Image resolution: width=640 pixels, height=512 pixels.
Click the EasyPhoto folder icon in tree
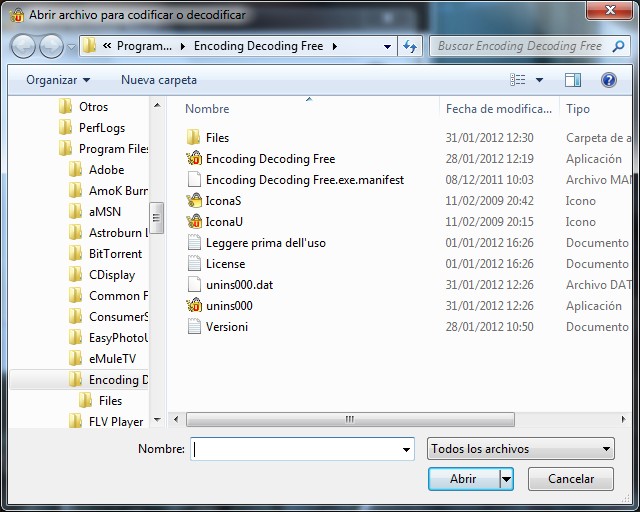pyautogui.click(x=76, y=338)
